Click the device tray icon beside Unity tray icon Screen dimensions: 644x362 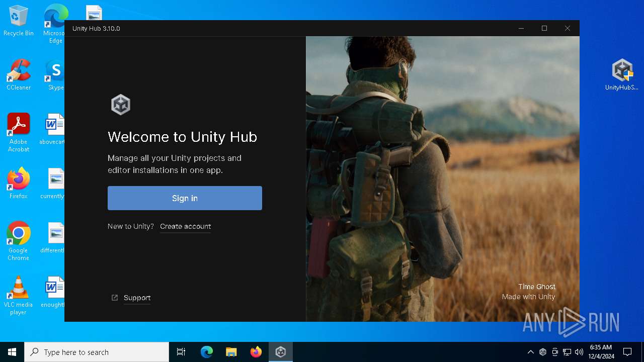pyautogui.click(x=555, y=352)
